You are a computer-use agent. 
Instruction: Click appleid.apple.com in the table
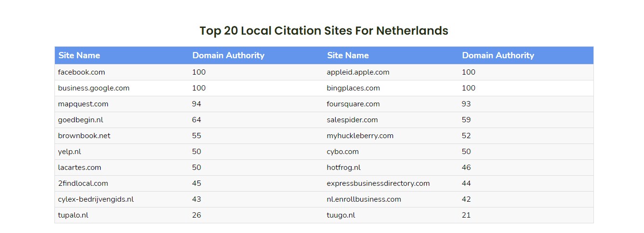click(358, 72)
